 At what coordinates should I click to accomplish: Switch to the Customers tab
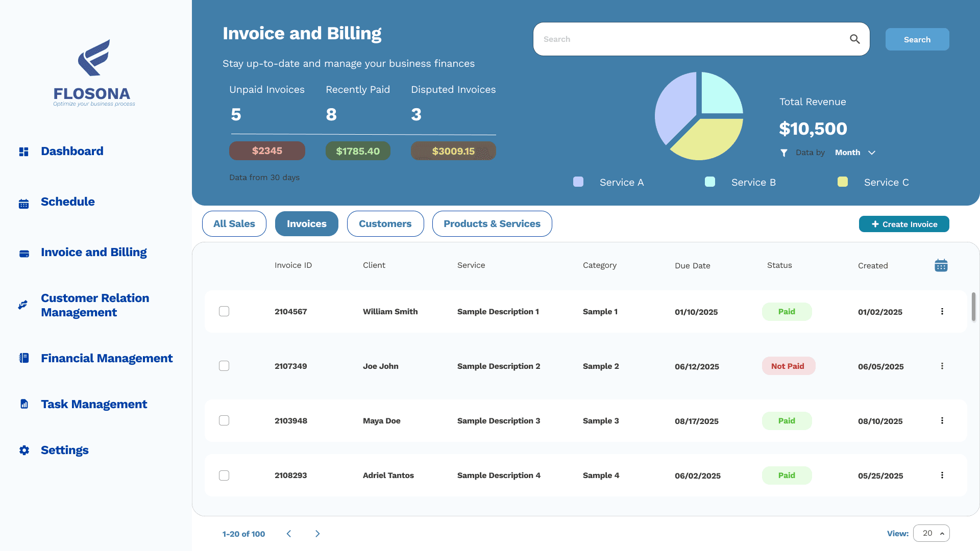point(385,223)
